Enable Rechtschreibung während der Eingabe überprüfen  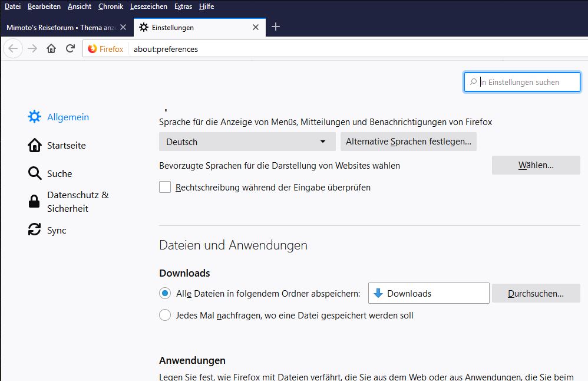point(165,187)
